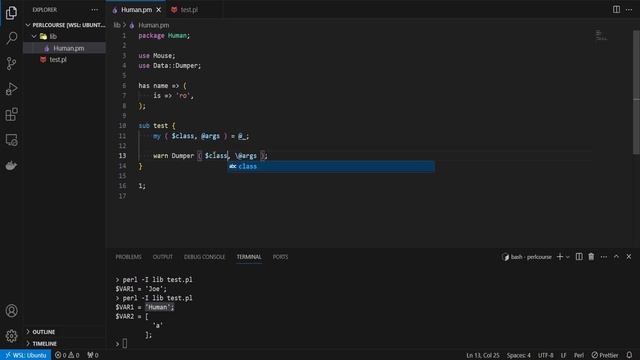Click the errors and warnings indicator
Viewport: 640px width, 360px height.
tap(67, 355)
